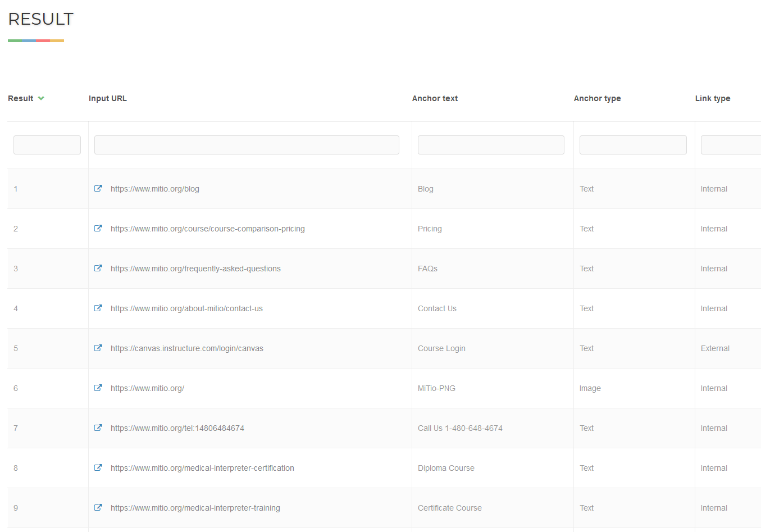Open mitio.org/tel:14806484674 link
Viewport: 761px width, 532px height.
[x=177, y=428]
